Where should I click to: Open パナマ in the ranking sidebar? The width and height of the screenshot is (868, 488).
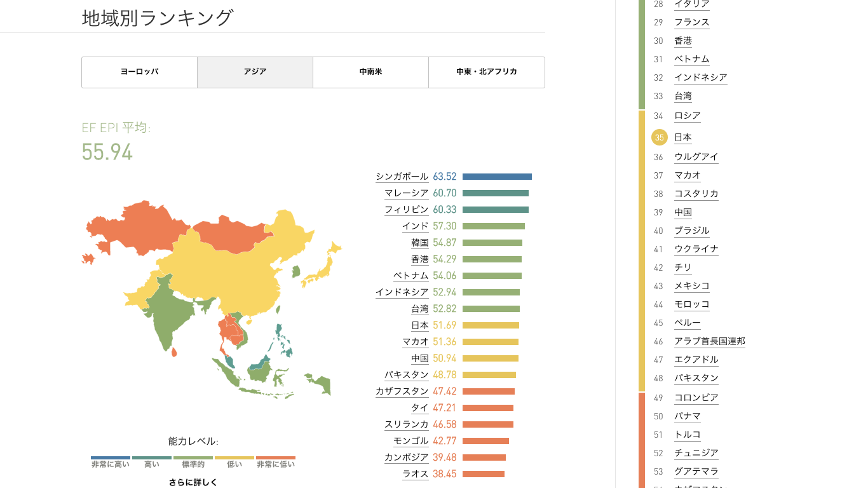[x=688, y=416]
